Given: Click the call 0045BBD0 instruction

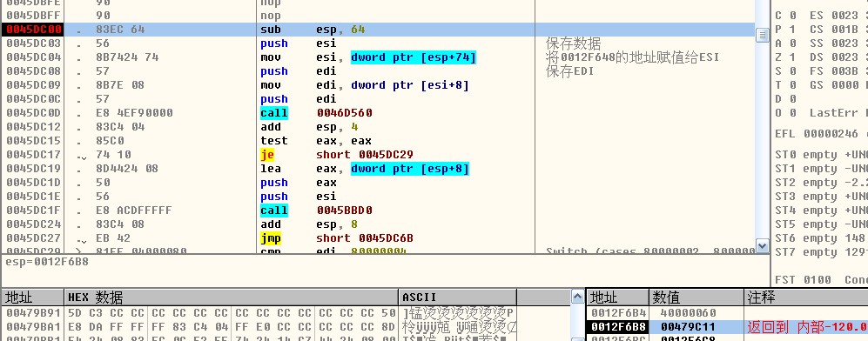Looking at the screenshot, I should click(316, 210).
